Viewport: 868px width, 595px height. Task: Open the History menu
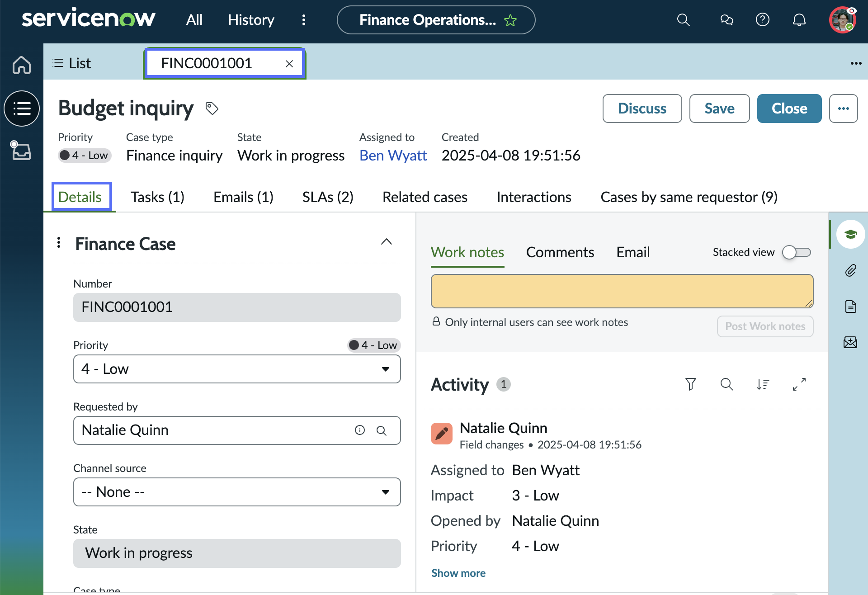[x=251, y=20]
